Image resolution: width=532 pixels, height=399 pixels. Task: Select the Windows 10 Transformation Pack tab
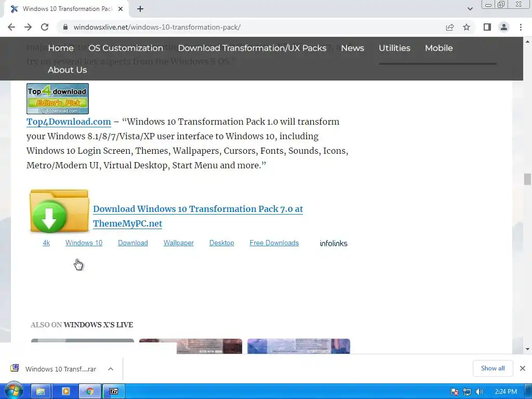[x=67, y=9]
